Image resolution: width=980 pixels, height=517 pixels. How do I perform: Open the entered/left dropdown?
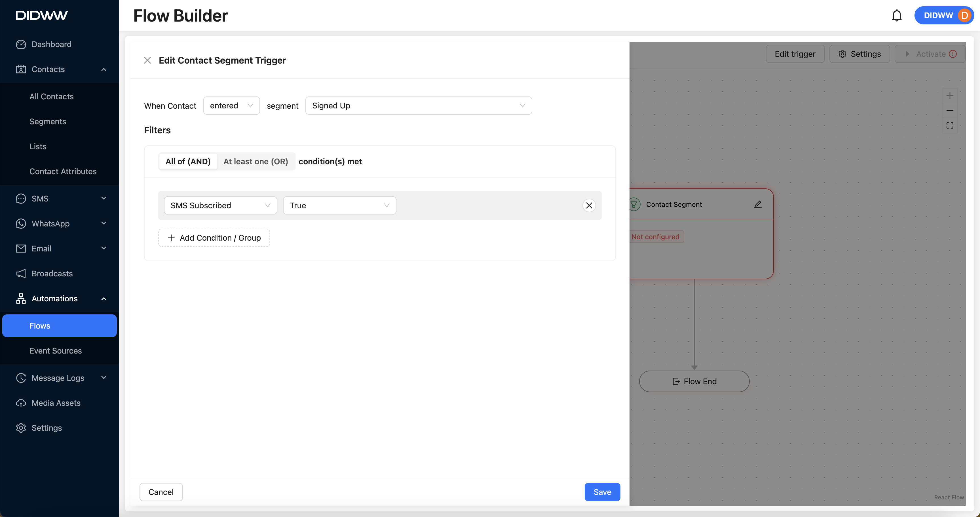point(231,106)
